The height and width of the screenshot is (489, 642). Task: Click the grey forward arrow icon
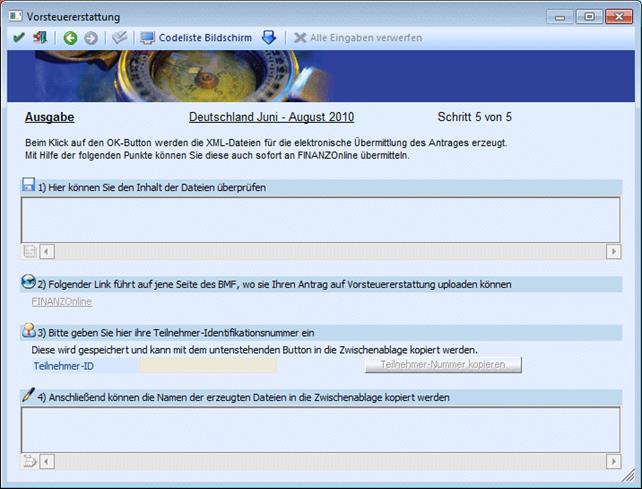91,38
